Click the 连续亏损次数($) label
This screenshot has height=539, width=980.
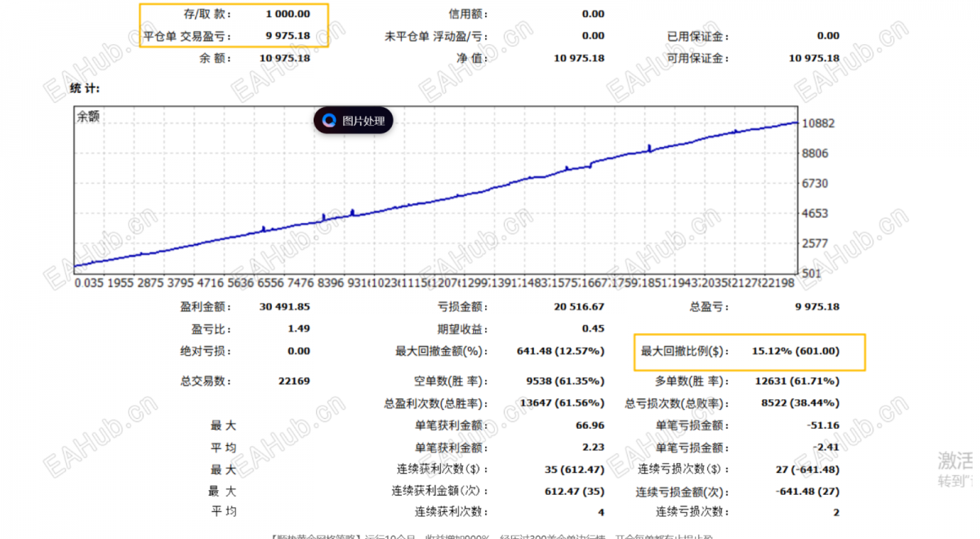coord(684,470)
